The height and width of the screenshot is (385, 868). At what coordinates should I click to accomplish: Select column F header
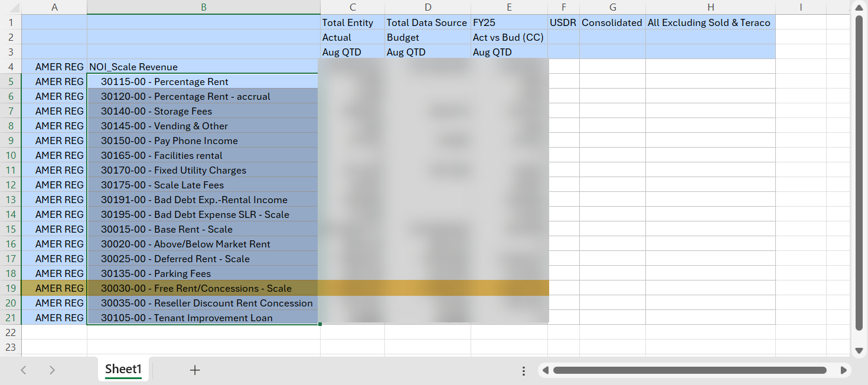[563, 7]
